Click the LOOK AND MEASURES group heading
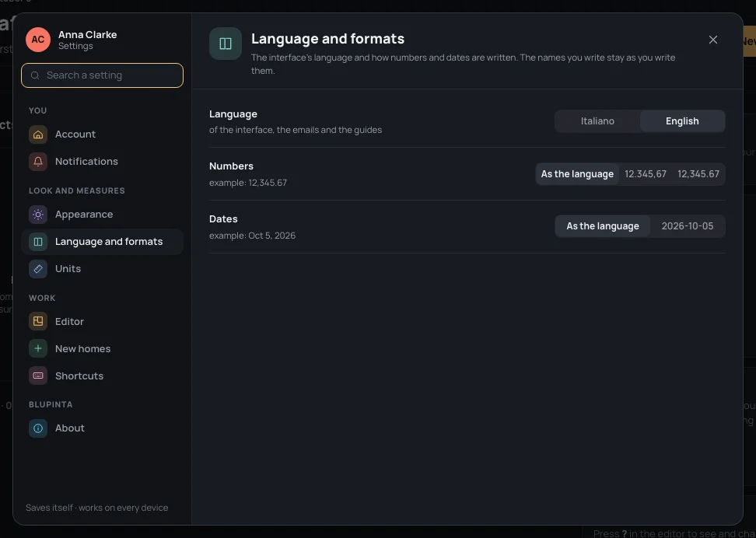Image resolution: width=756 pixels, height=538 pixels. pyautogui.click(x=77, y=191)
